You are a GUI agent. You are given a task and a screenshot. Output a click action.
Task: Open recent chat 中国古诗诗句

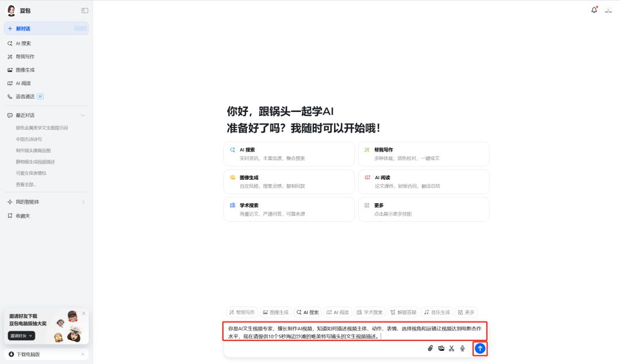point(29,139)
